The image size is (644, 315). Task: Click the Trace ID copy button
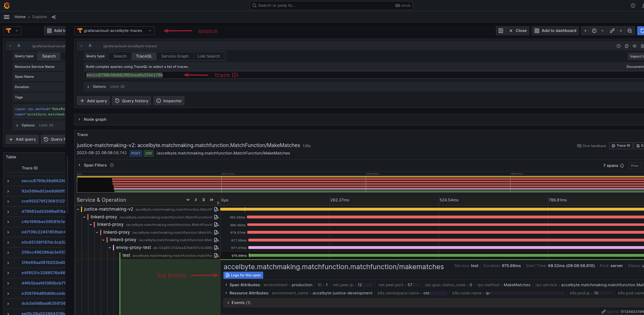point(621,146)
